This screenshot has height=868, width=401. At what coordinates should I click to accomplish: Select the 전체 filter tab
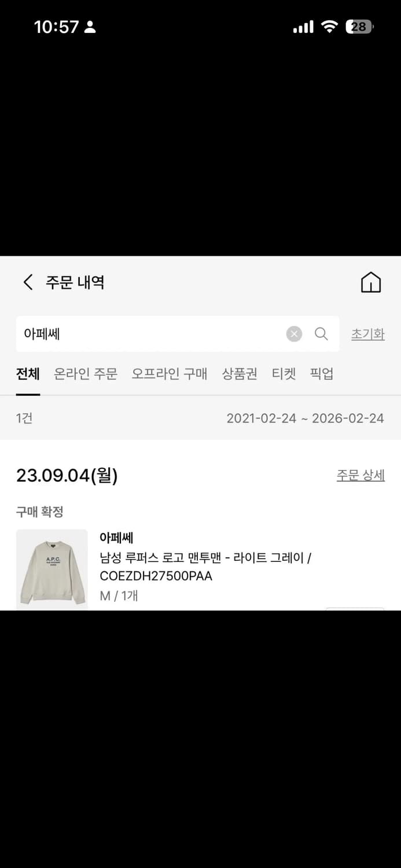click(x=27, y=374)
